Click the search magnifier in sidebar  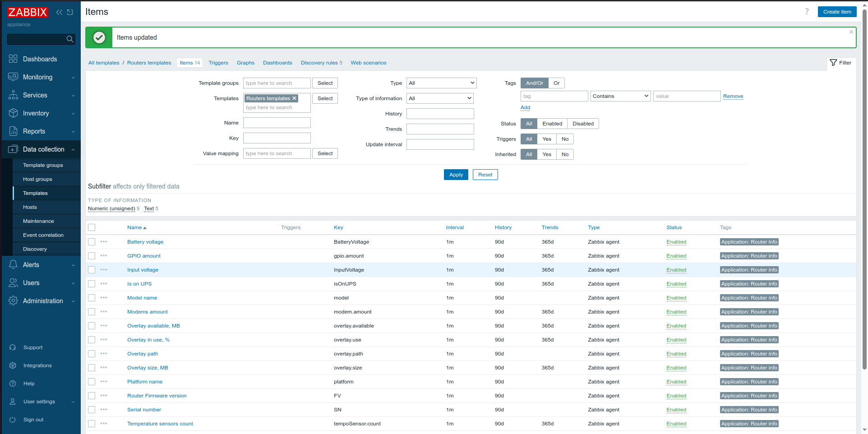[69, 39]
